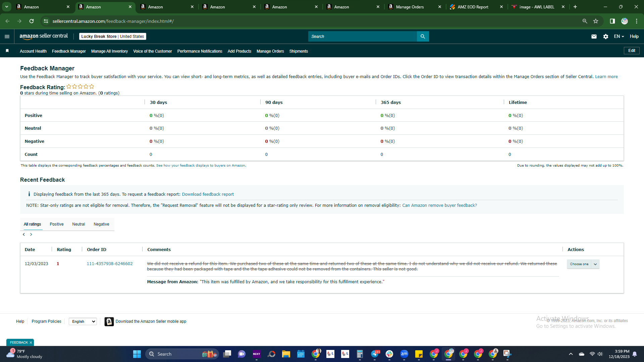Open the Seller Central hamburger menu
This screenshot has width=644, height=362.
7,37
